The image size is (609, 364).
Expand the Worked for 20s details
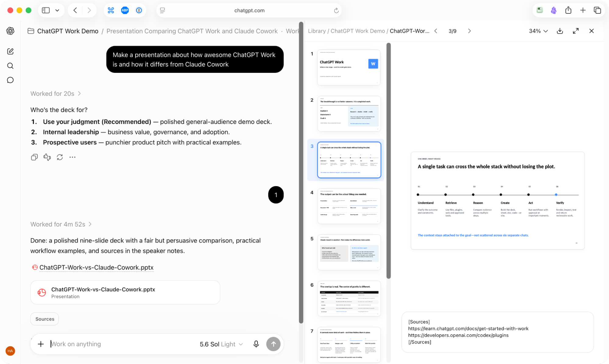pyautogui.click(x=55, y=94)
